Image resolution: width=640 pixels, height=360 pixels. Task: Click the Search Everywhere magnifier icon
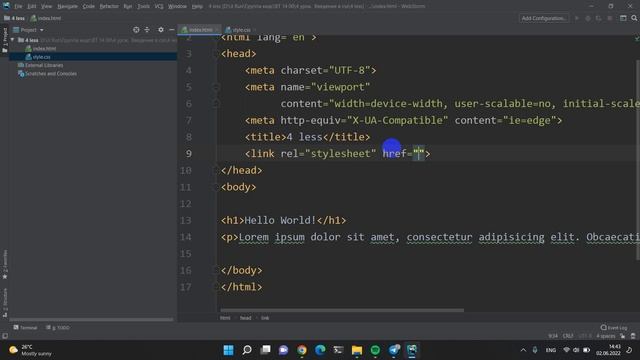tap(634, 18)
